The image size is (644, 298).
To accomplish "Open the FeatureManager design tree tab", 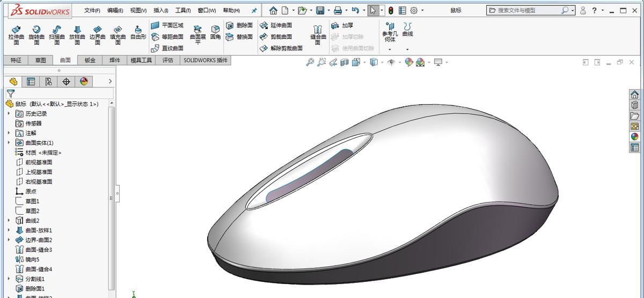I will point(13,82).
